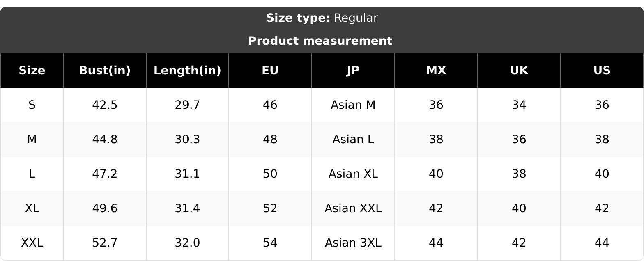Select the Asian XXL cell
Image resolution: width=644 pixels, height=261 pixels.
pyautogui.click(x=353, y=208)
